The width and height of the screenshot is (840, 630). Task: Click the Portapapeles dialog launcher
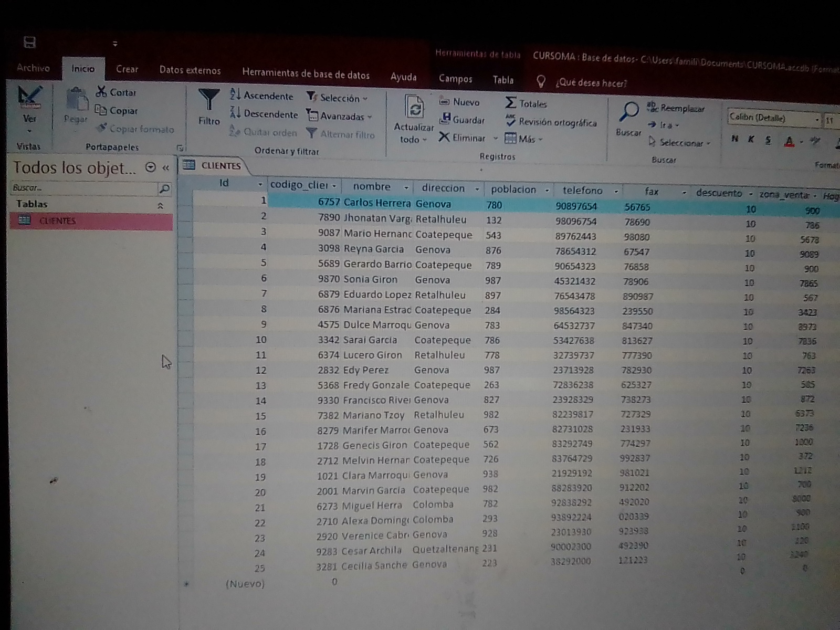[180, 149]
